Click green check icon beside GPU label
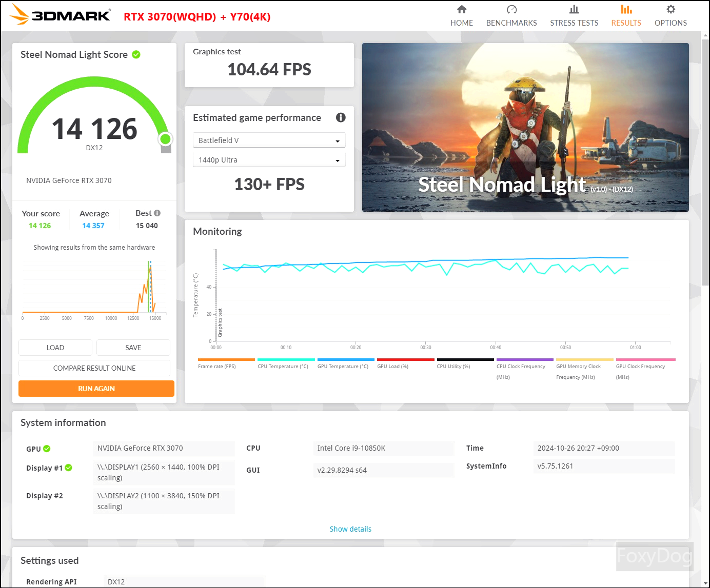 [47, 449]
